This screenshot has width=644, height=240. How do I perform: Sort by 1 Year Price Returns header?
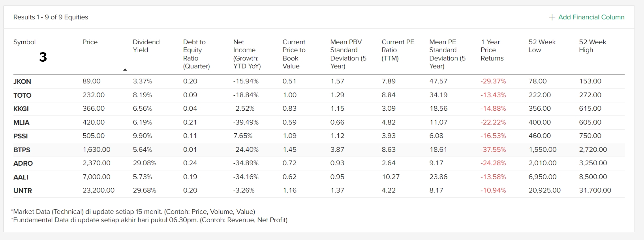[x=492, y=50]
